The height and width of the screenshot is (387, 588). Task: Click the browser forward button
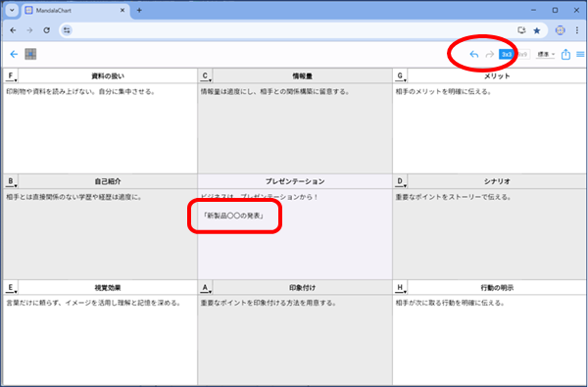[x=30, y=30]
